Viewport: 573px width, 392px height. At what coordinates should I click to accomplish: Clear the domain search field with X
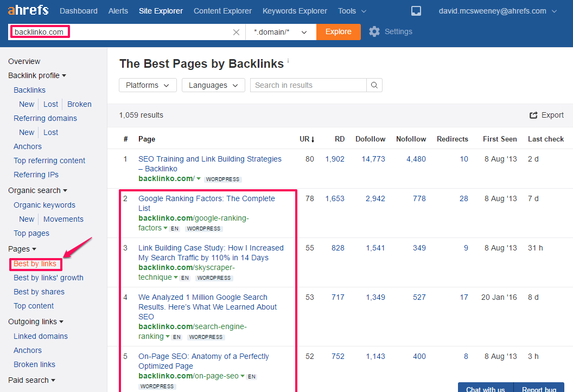point(236,32)
